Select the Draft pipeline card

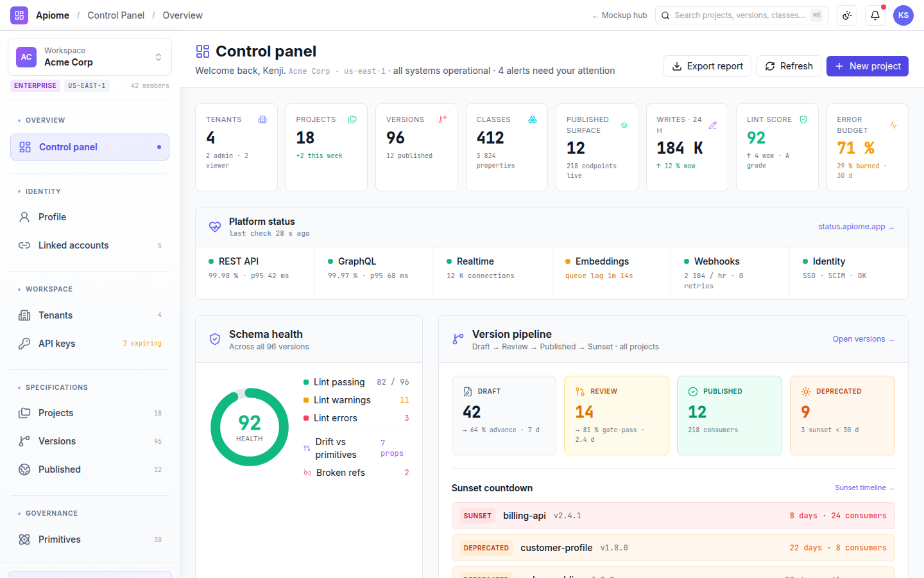(x=504, y=416)
